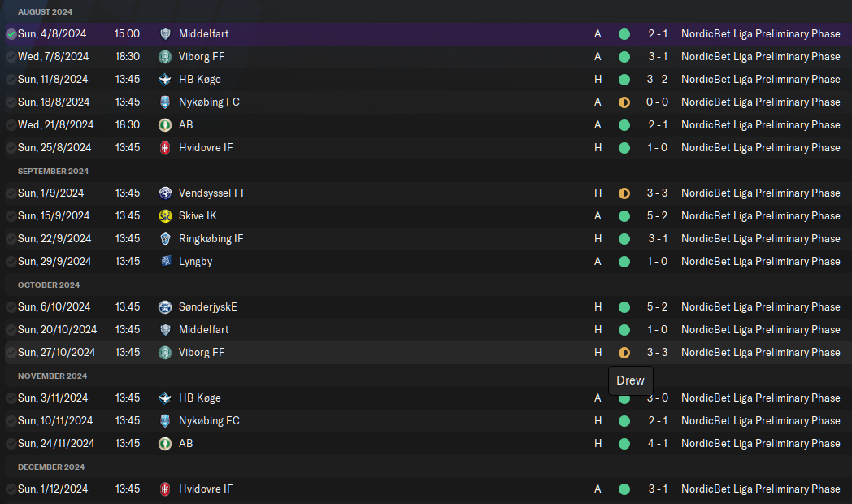
Task: Click the draw indicator for Nykøbing FC 0-0
Action: coord(624,102)
